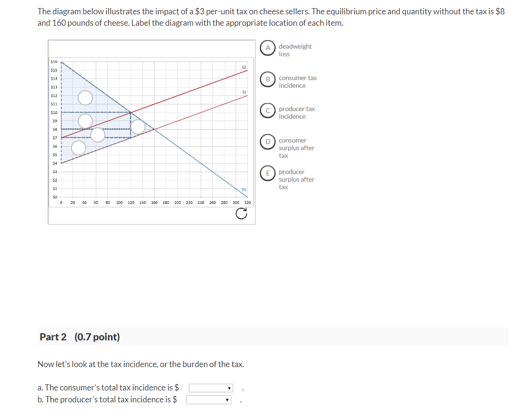
Task: Open the consumer's total tax incidence dropdown
Action: click(x=210, y=388)
